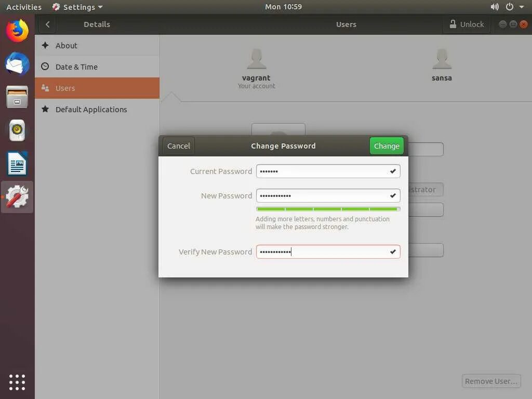The image size is (532, 399).
Task: Click check icon in New Password field
Action: (x=393, y=196)
